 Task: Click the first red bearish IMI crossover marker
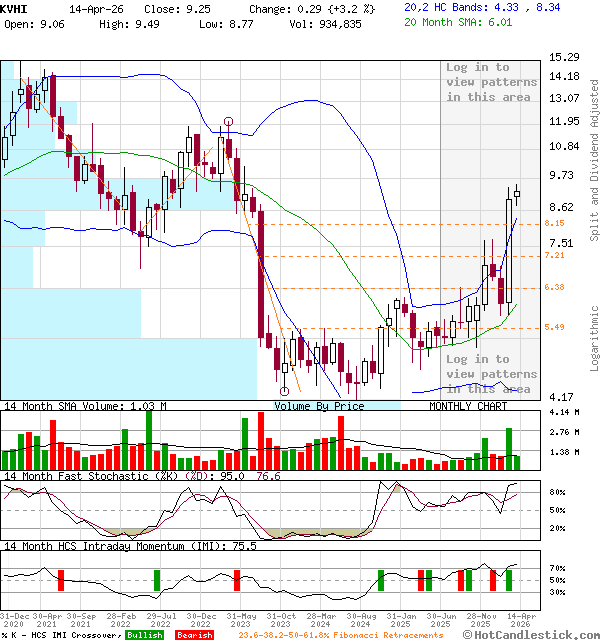(x=60, y=580)
